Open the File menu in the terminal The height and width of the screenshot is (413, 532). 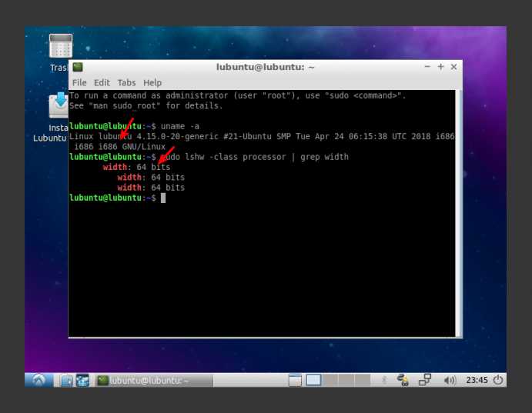tap(79, 82)
